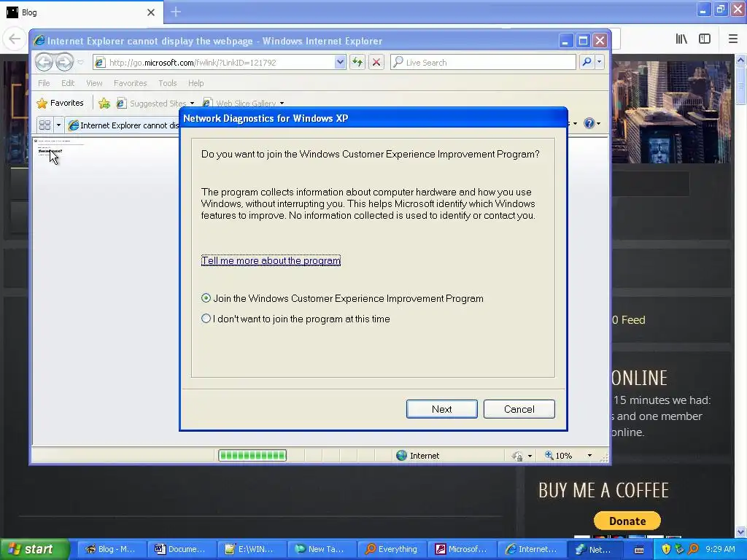The height and width of the screenshot is (560, 747).
Task: Click the Internet zone globe in status bar
Action: [x=402, y=455]
